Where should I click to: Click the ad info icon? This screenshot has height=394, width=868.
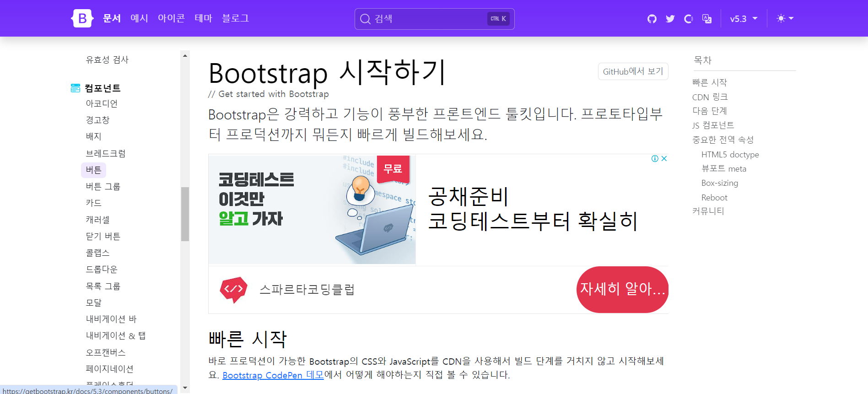tap(655, 158)
